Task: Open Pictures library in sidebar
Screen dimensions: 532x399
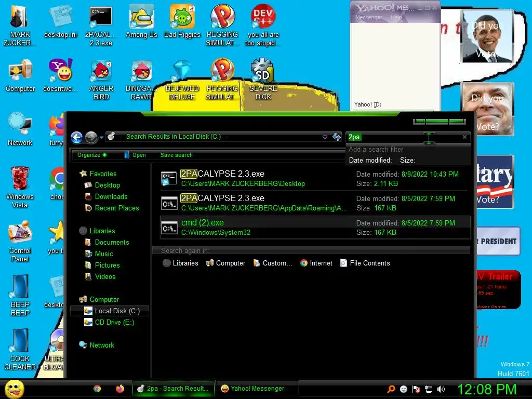Action: point(102,265)
